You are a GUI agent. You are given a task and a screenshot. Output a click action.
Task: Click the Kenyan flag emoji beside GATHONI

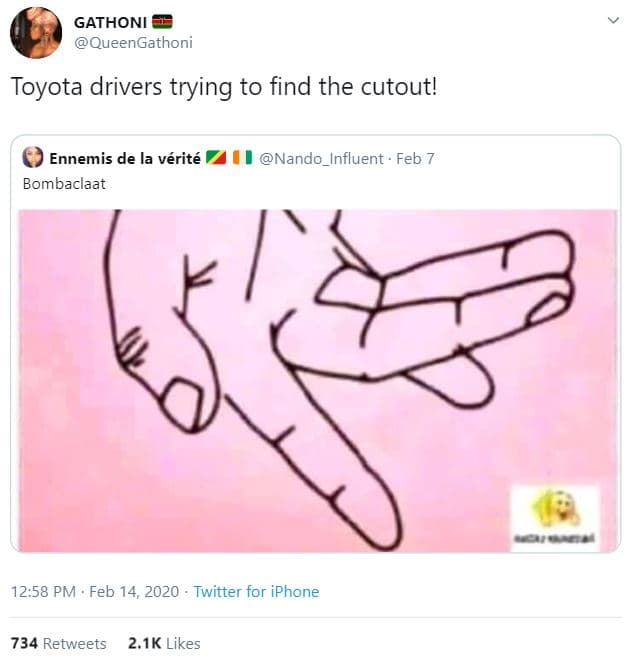(x=162, y=22)
